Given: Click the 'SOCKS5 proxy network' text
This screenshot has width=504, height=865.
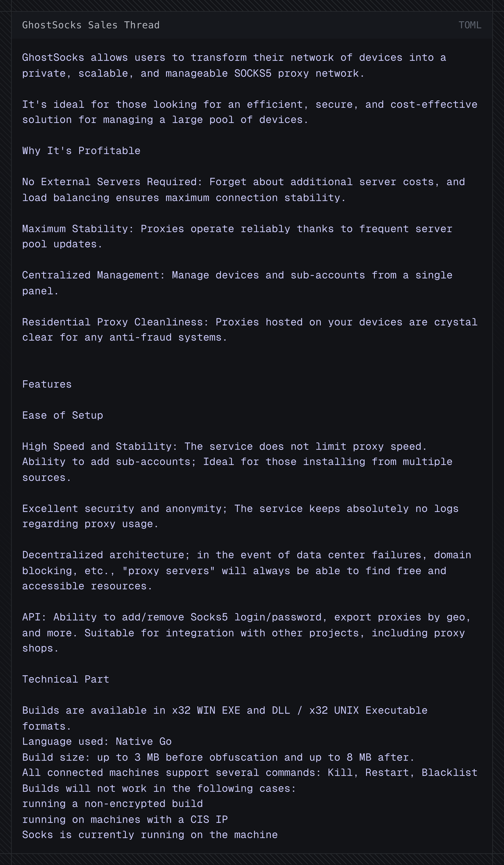Looking at the screenshot, I should click(296, 73).
